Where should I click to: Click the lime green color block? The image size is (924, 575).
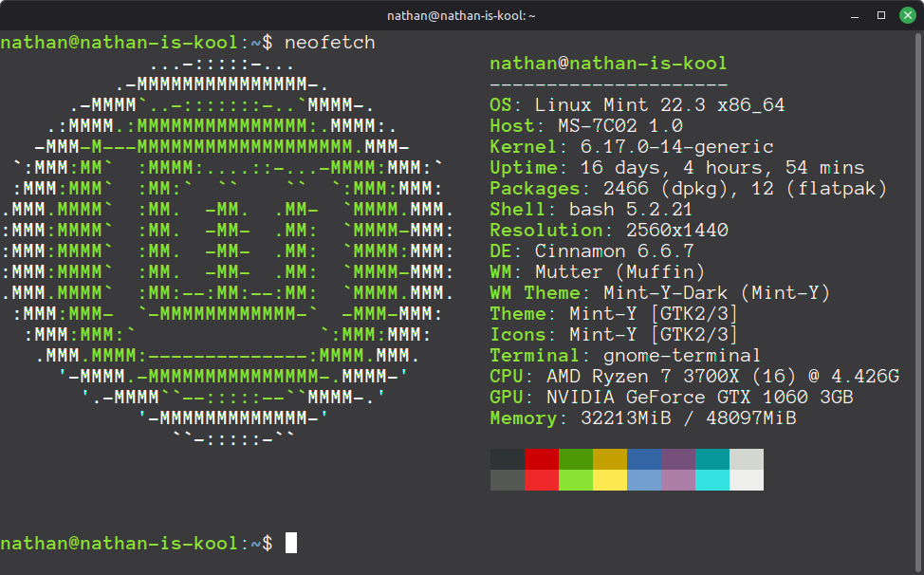tap(576, 480)
